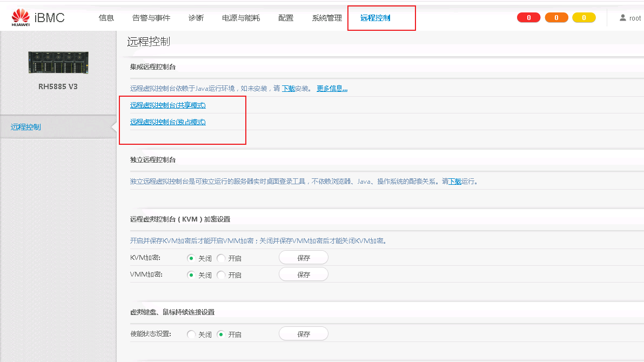Enable KVM加密 by selecting 开启
The width and height of the screenshot is (644, 362).
coord(221,258)
